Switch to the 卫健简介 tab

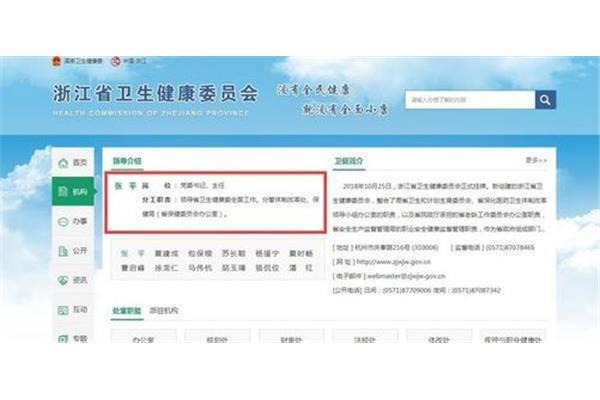tap(349, 161)
